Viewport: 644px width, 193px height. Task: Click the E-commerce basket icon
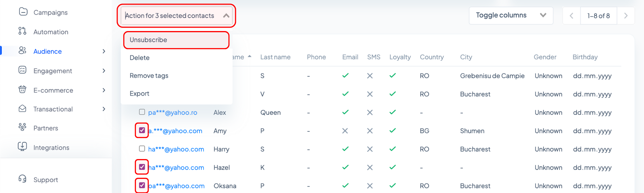coord(22,89)
